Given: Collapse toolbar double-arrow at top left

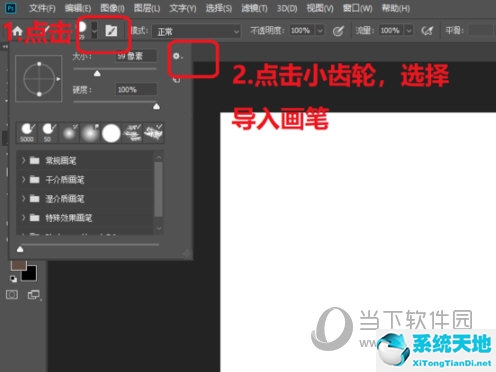Looking at the screenshot, I should point(5,47).
